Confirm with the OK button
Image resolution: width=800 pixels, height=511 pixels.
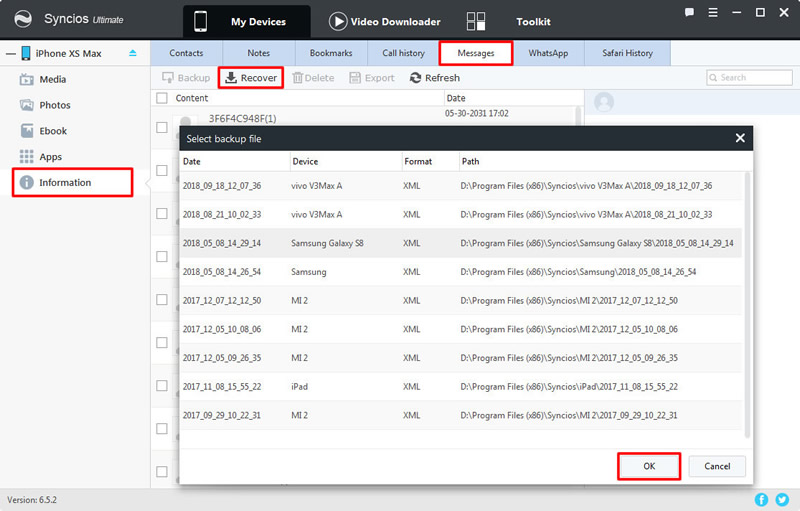[649, 466]
